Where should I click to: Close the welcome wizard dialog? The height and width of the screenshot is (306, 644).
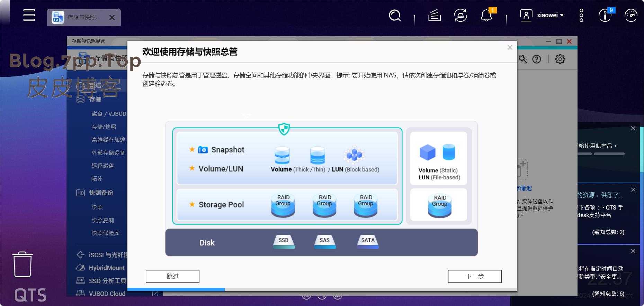coord(510,47)
